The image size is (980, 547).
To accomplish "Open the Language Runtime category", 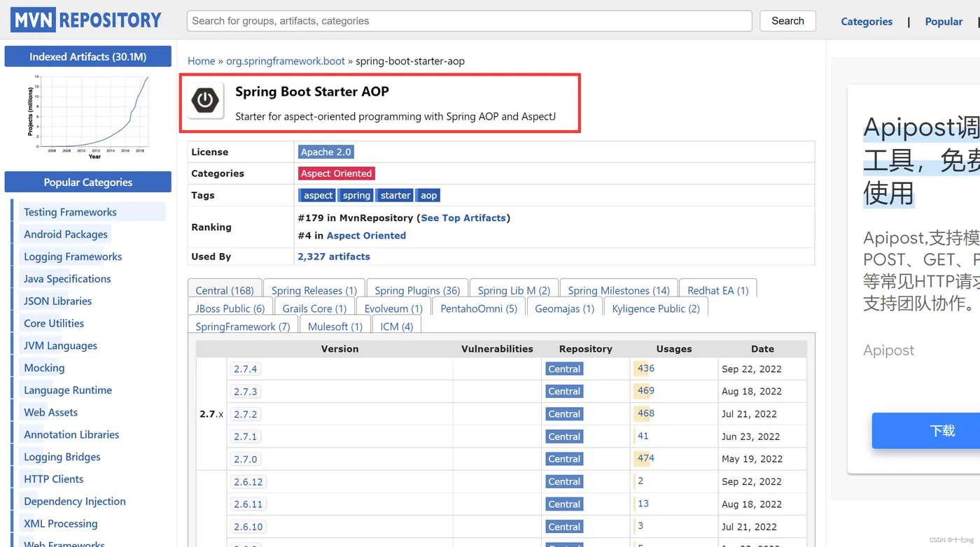I will [x=68, y=390].
